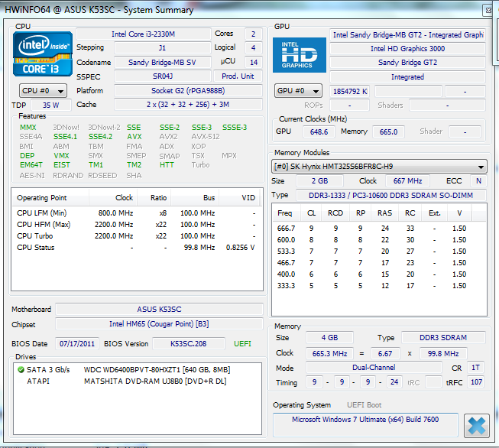The image size is (499, 448).
Task: Click the green SATA drive status checkmark
Action: coord(21,370)
